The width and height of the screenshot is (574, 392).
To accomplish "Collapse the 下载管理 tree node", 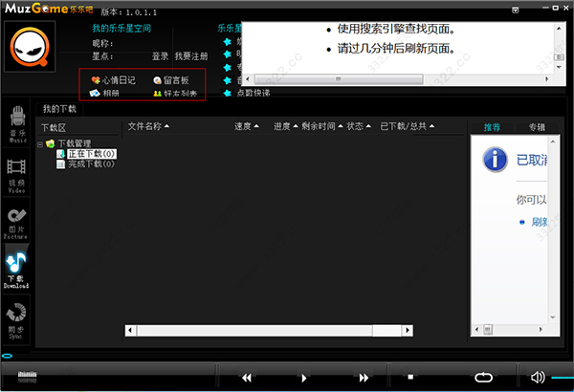I will (40, 144).
